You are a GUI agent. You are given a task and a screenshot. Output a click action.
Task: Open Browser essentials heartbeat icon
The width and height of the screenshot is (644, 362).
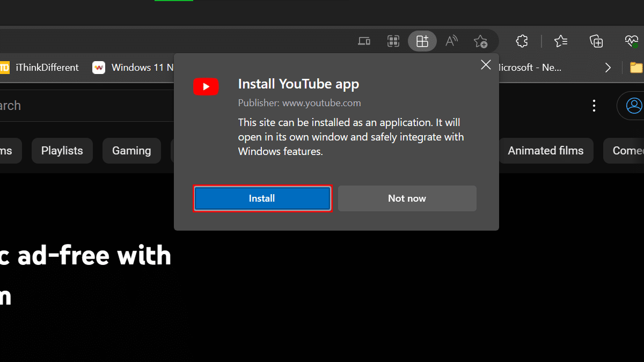[631, 41]
